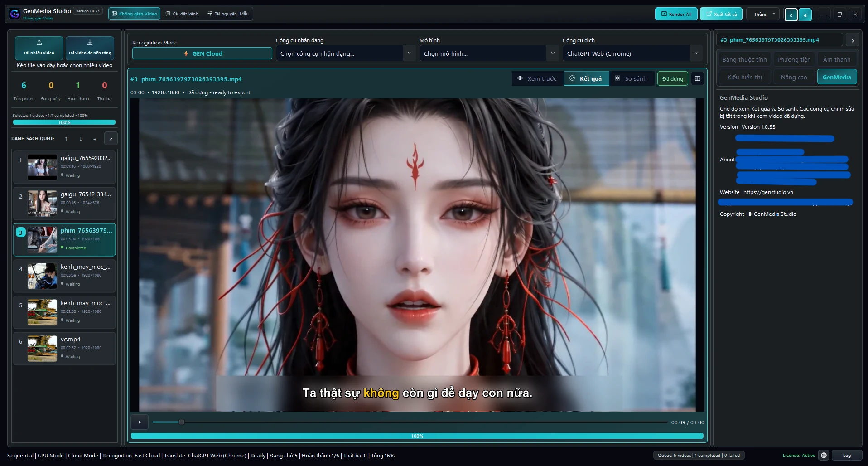Open the Log button in status bar
Image resolution: width=868 pixels, height=466 pixels.
point(846,455)
